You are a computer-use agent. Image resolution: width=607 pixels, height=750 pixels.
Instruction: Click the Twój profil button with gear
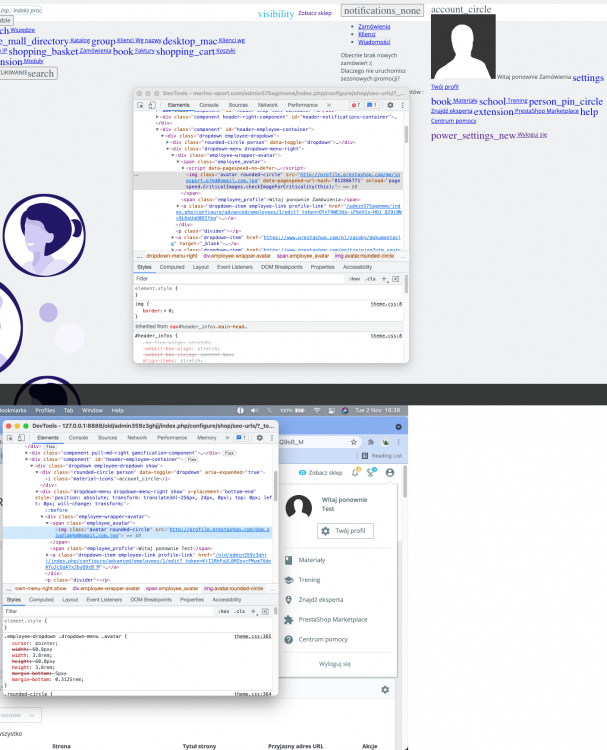click(345, 531)
